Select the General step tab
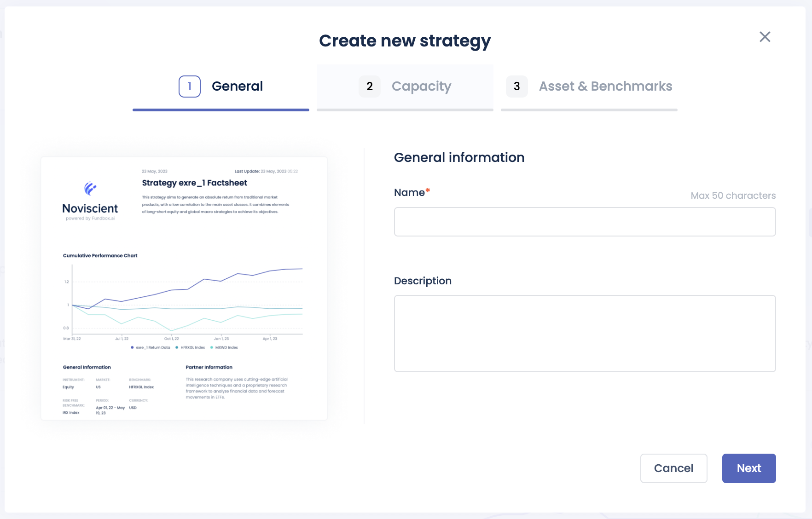The height and width of the screenshot is (519, 812). tap(221, 88)
